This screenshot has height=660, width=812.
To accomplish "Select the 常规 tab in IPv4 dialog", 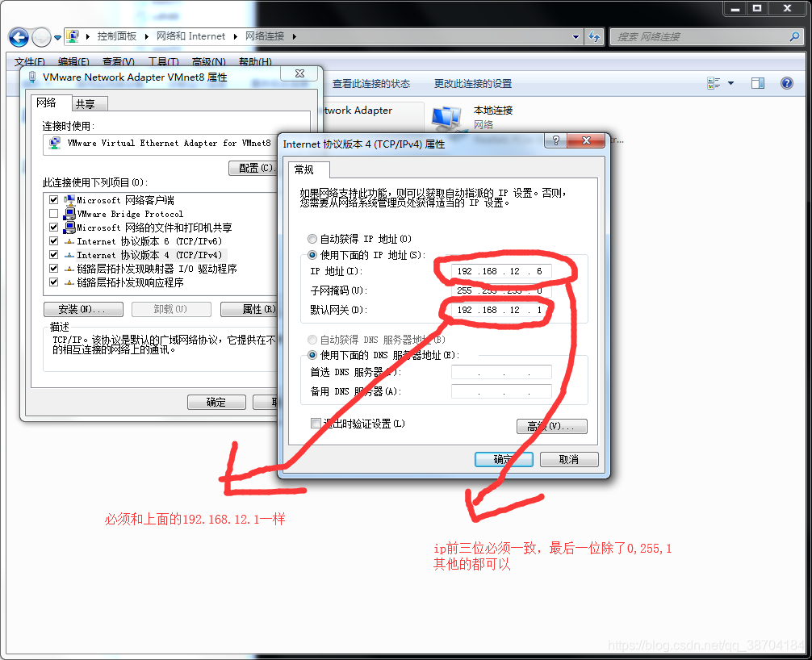I will (308, 169).
